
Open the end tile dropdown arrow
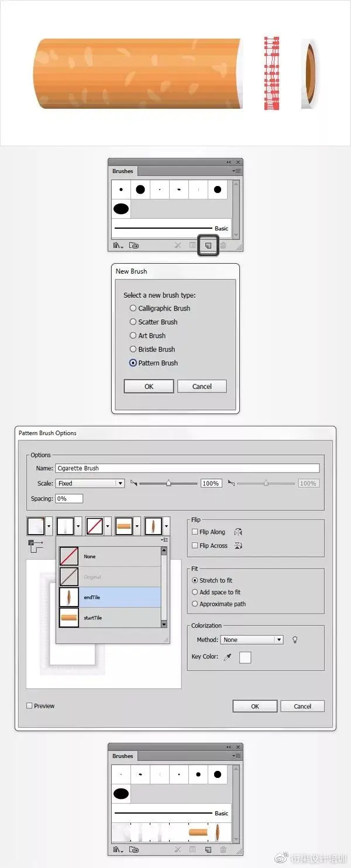point(166,526)
